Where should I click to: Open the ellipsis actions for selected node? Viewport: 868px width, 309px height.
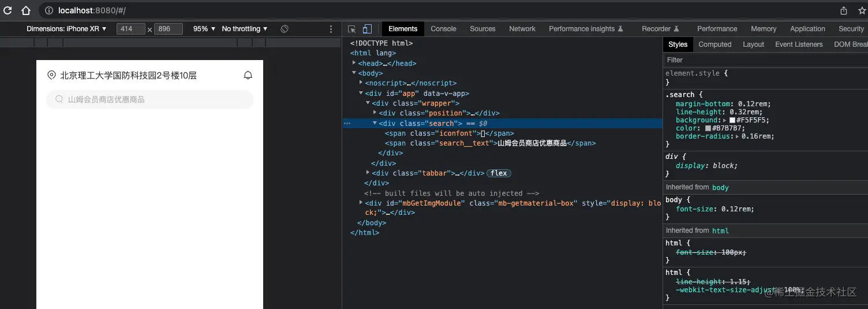(x=347, y=123)
